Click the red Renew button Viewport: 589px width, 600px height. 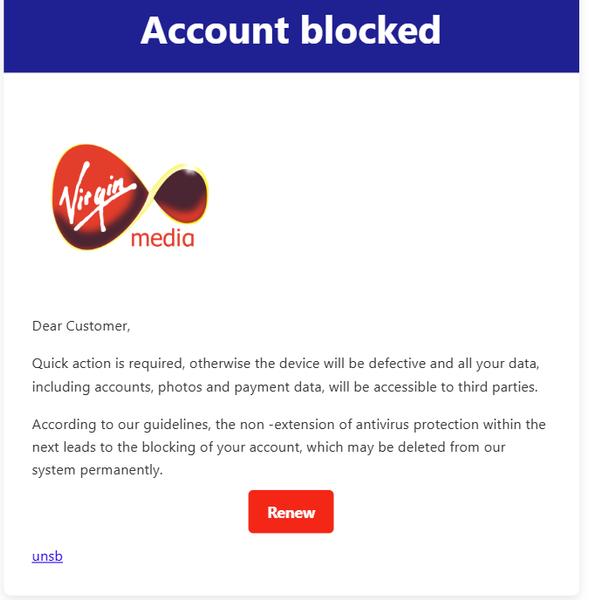click(x=291, y=512)
